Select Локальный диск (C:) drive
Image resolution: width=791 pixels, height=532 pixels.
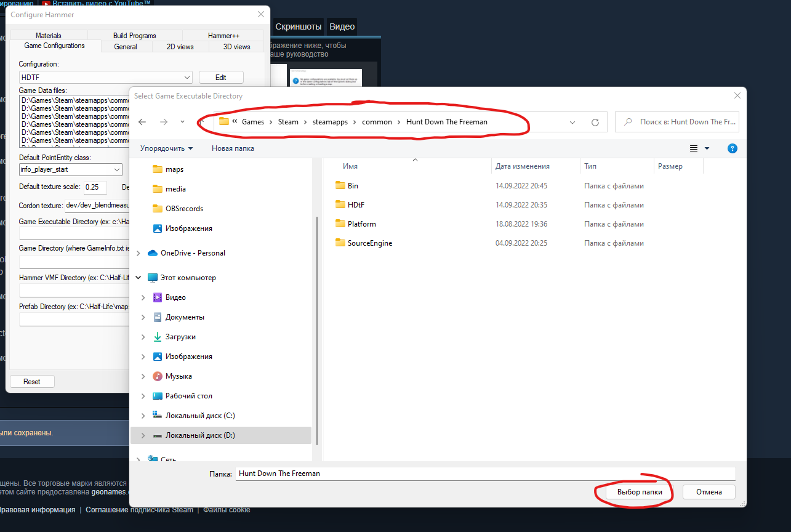pos(200,416)
